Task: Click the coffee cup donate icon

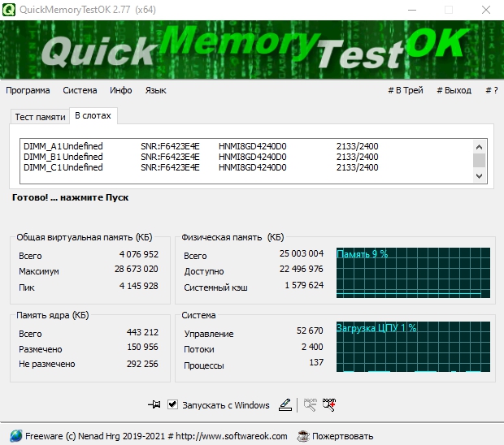Action: click(303, 436)
